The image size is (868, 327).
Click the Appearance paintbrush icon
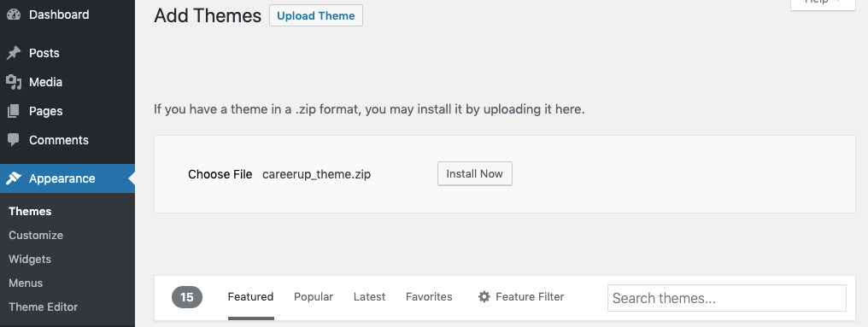[14, 178]
